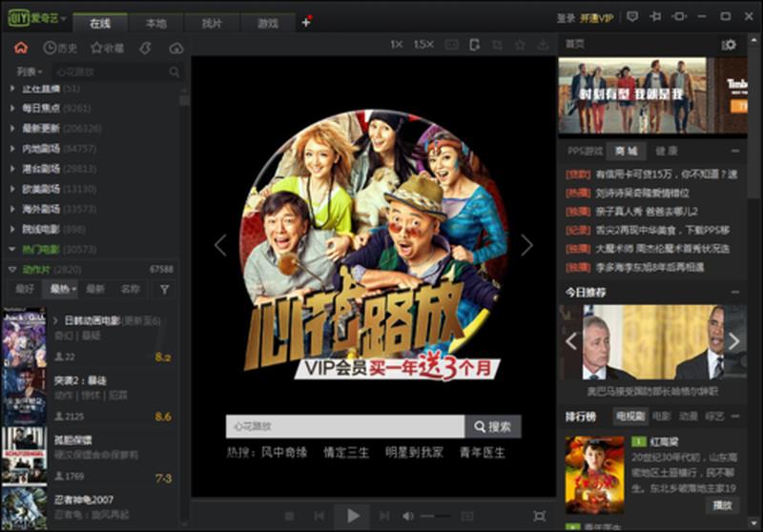Collapse the 今日推荐 section with minus icon
The height and width of the screenshot is (532, 763).
point(734,293)
